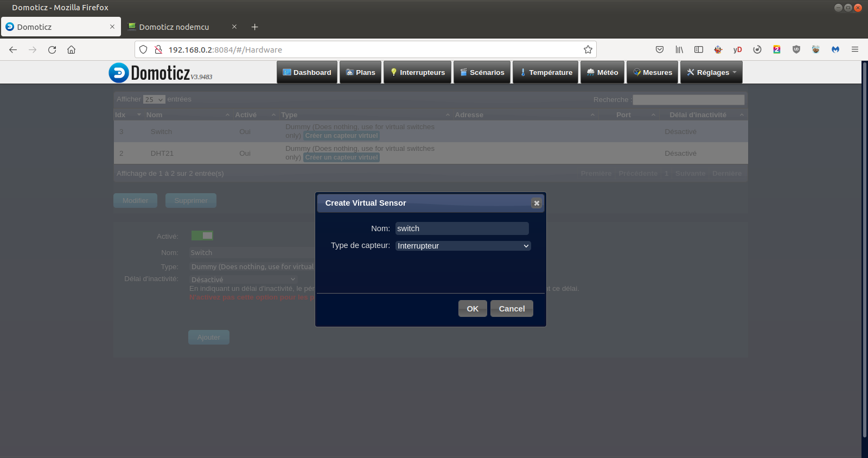The height and width of the screenshot is (458, 868).
Task: Click the Domoticz logo icon
Action: tap(119, 73)
